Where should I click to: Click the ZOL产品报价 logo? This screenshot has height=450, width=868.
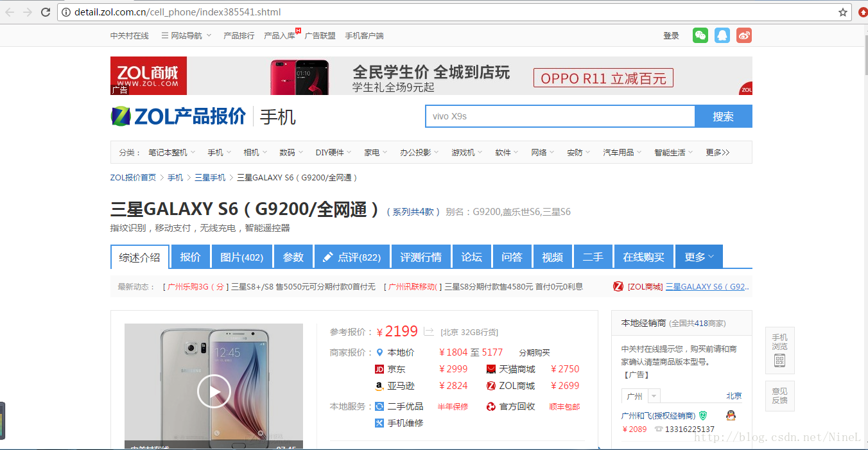(178, 116)
